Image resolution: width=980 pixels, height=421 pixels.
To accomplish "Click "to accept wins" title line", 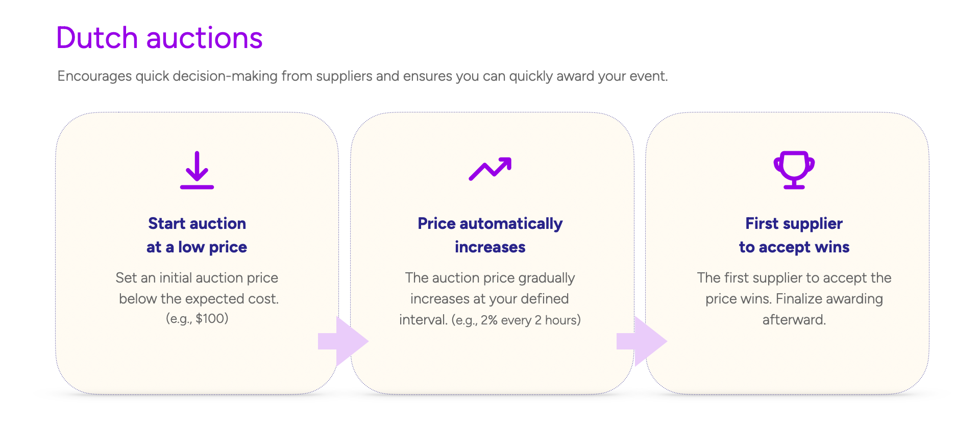I will point(794,247).
